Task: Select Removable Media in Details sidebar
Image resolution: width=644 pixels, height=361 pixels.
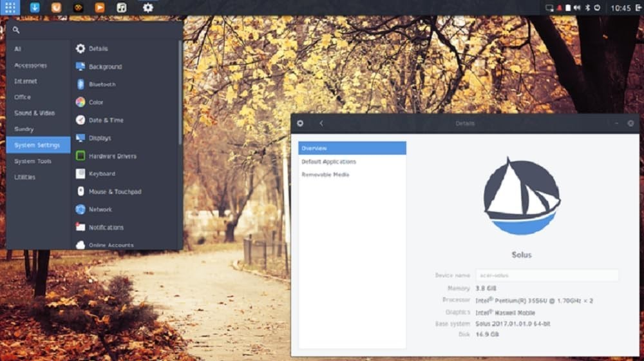Action: point(352,175)
